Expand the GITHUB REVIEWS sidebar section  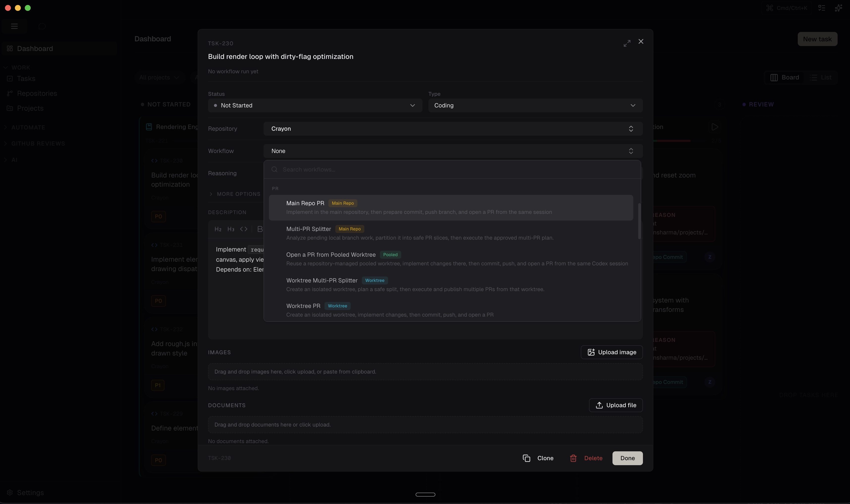[34, 143]
